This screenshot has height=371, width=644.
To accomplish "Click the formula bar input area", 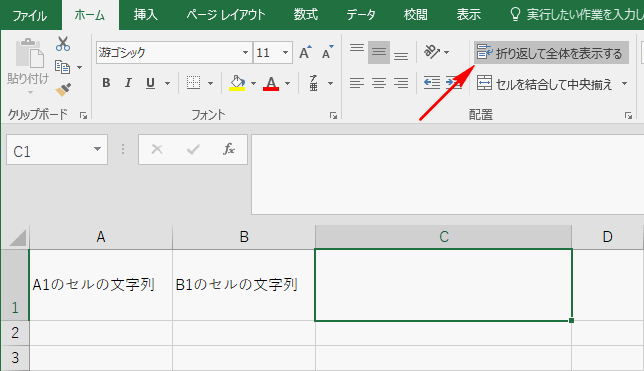I will coord(448,174).
